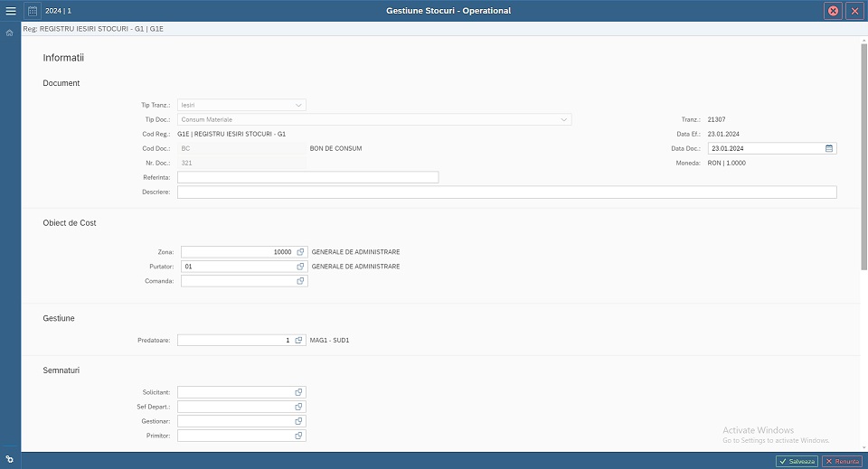Click the bottom-left sidebar connection icon
This screenshot has height=469, width=868.
pos(9,459)
